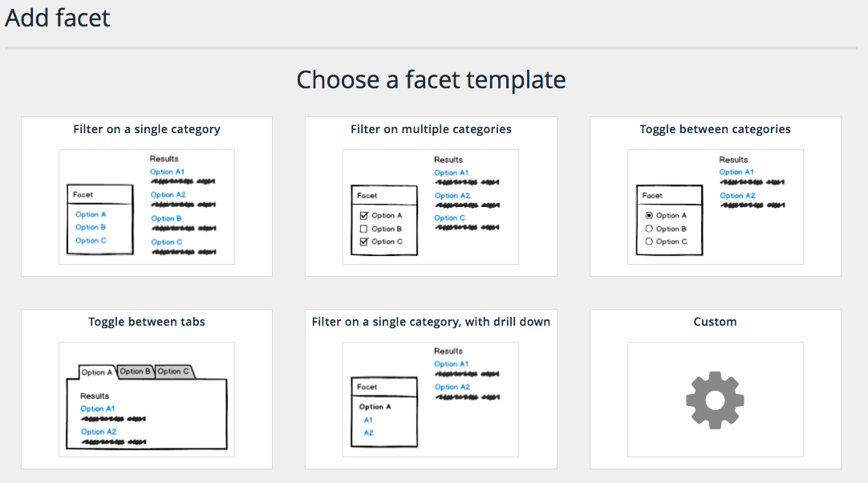Select the 'Toggle between tabs' preview image

click(147, 399)
